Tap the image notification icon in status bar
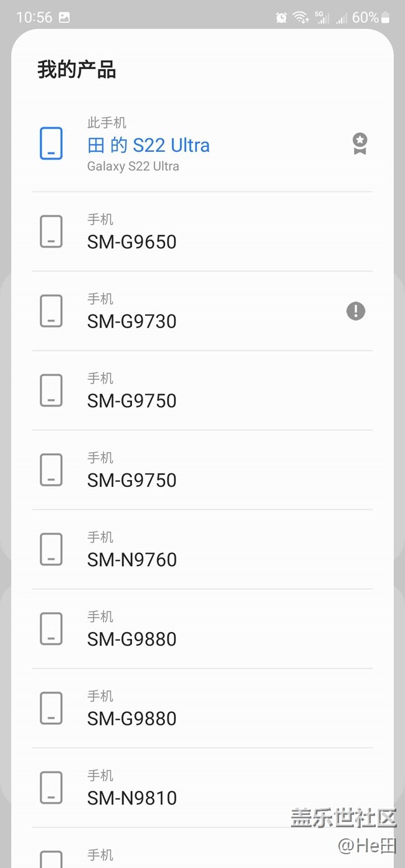The image size is (405, 868). (64, 17)
